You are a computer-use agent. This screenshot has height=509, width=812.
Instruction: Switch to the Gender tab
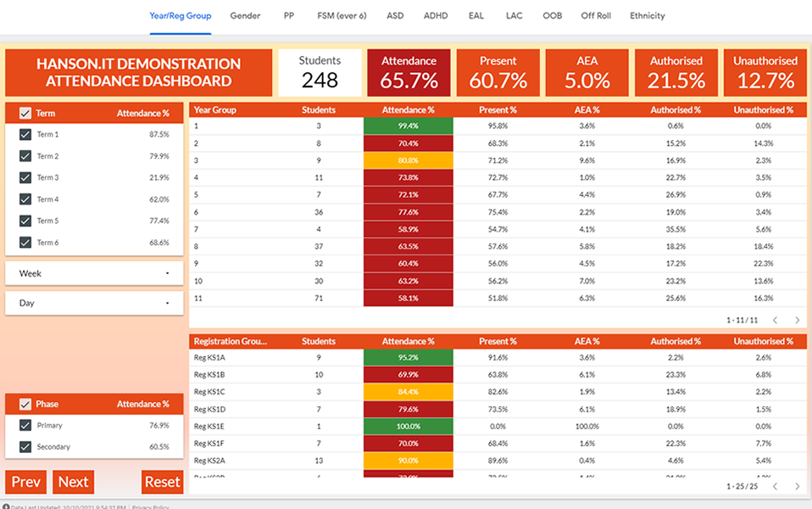pos(245,15)
